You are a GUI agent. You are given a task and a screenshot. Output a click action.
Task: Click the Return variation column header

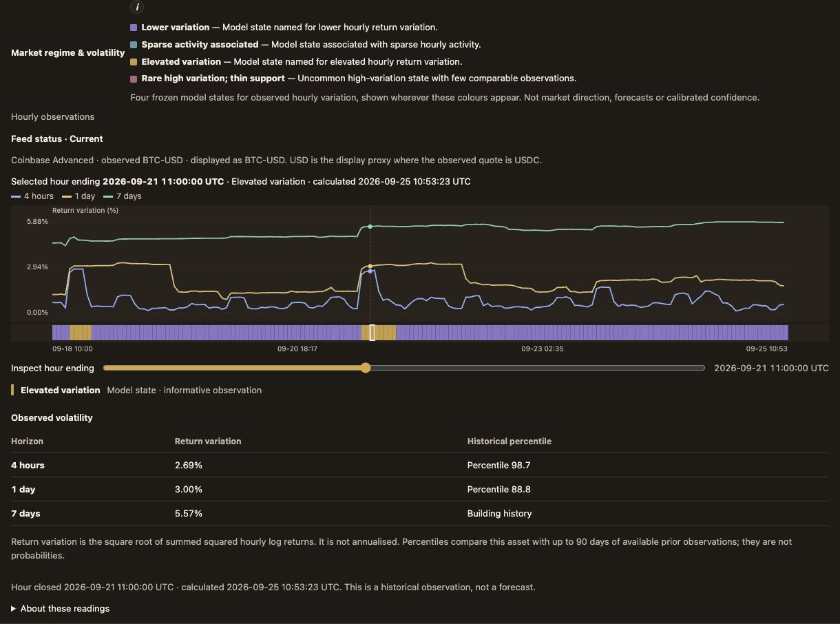click(208, 441)
